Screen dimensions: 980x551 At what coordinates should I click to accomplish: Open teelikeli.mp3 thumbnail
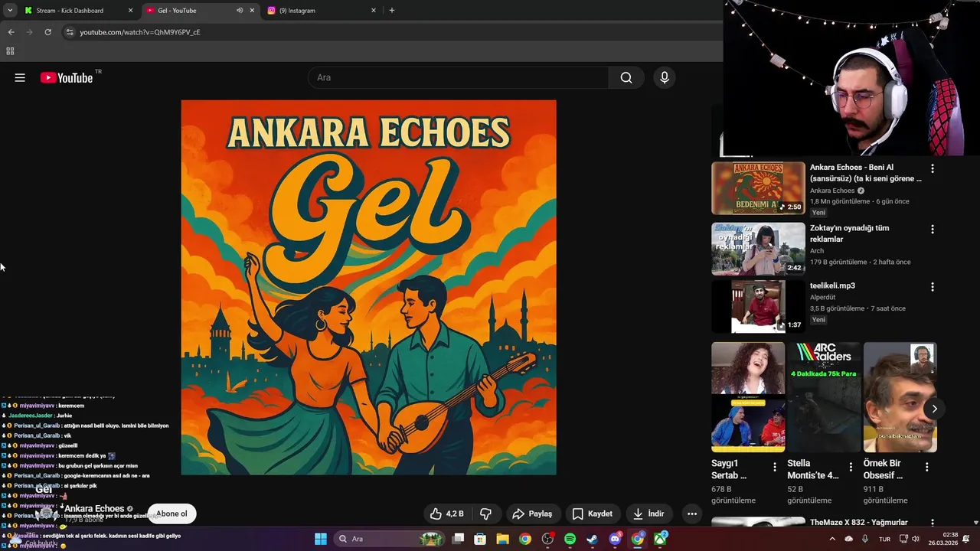tap(758, 306)
